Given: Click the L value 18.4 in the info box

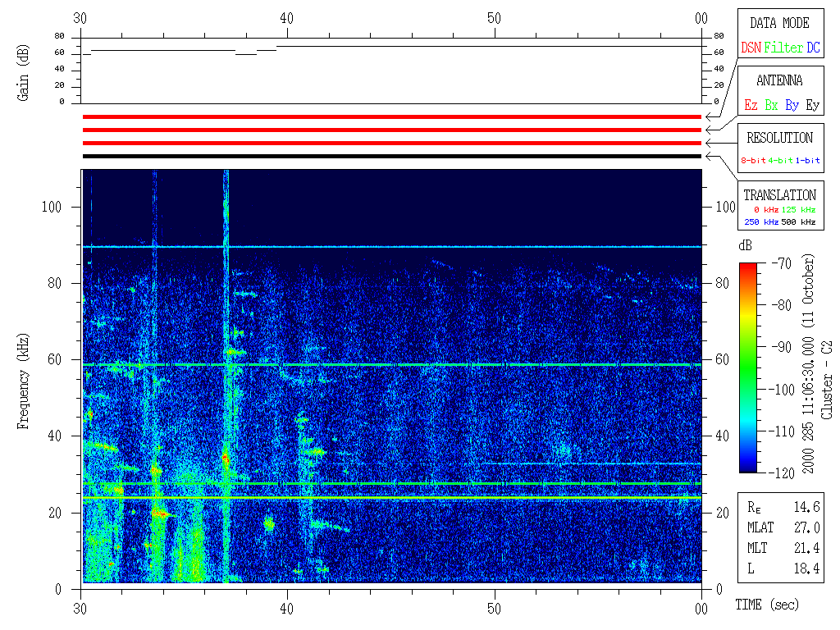Looking at the screenshot, I should coord(806,568).
